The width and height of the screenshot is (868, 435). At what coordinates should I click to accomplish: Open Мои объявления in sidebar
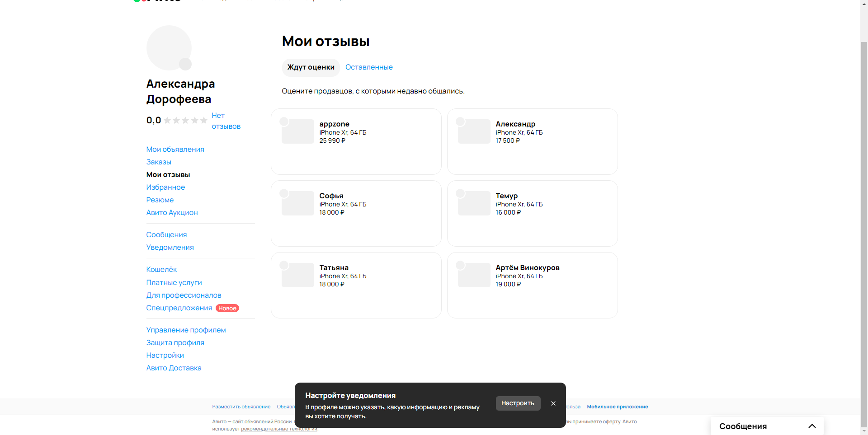(175, 150)
